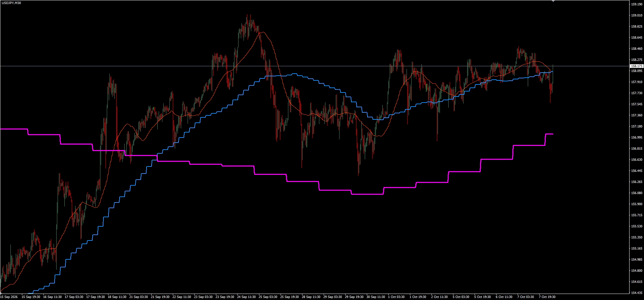Screen dimensions: 644x300
Task: Click the 158.460 price axis label
Action: tap(636, 49)
